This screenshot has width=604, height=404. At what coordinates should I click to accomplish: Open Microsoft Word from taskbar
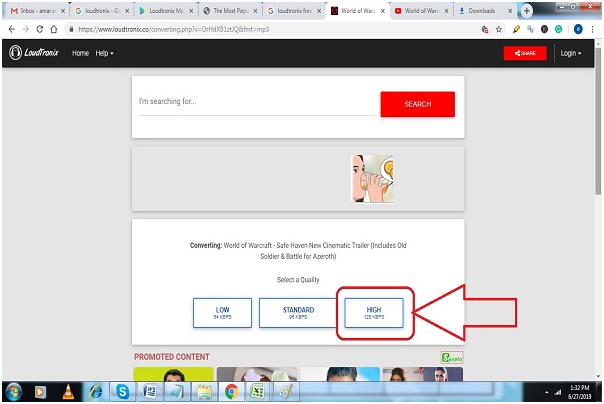click(x=150, y=392)
